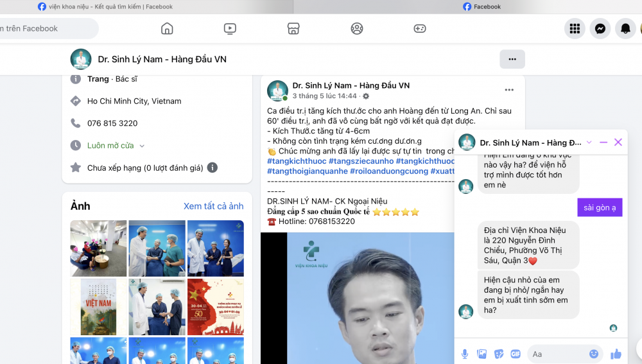Click the post's audience gear icon
Image resolution: width=642 pixels, height=364 pixels.
pyautogui.click(x=366, y=96)
